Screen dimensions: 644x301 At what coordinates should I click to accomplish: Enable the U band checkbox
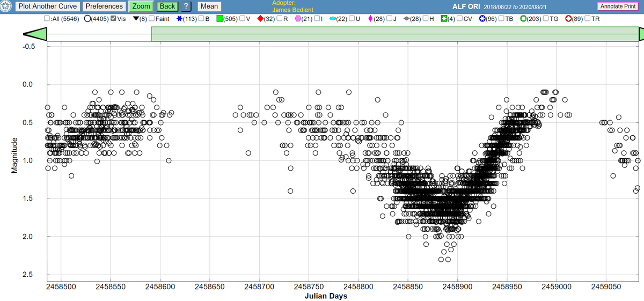pos(352,18)
